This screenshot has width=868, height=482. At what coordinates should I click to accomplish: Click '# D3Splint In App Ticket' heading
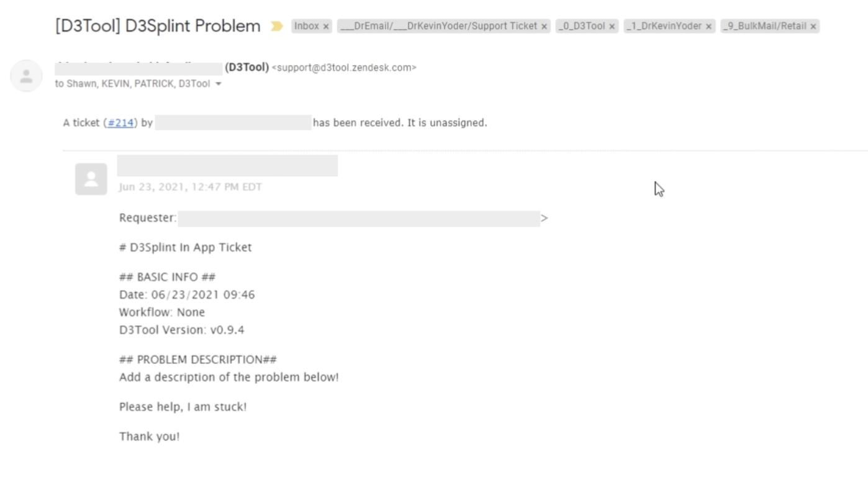point(186,247)
